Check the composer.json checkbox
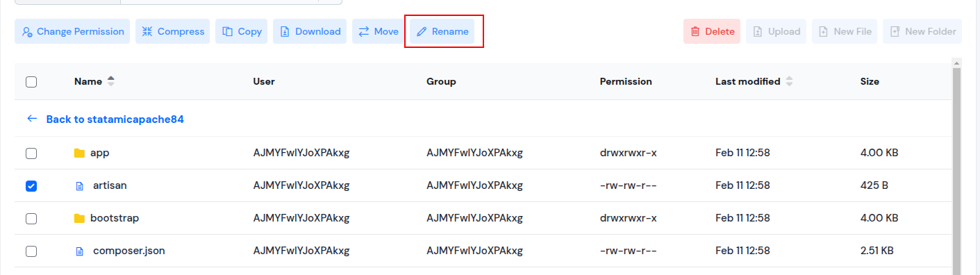The image size is (980, 275). [x=31, y=251]
